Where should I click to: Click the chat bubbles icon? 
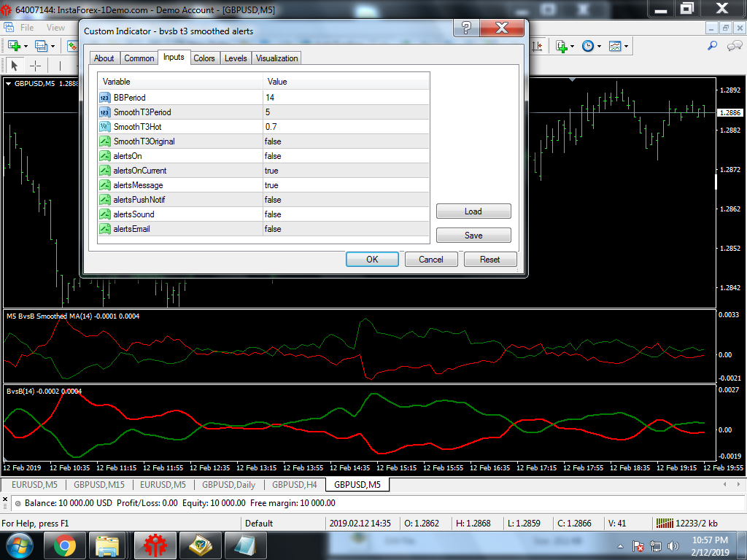[x=734, y=46]
